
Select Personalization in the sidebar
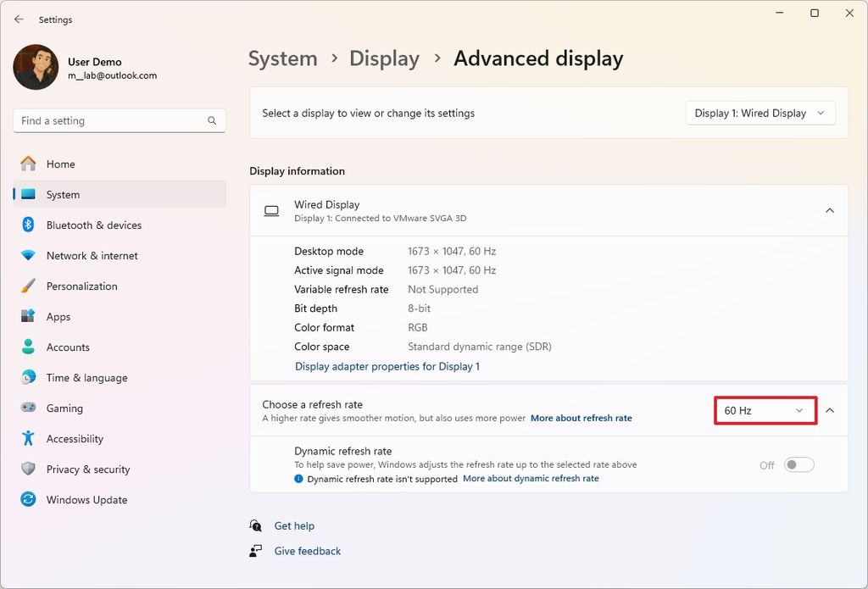pyautogui.click(x=120, y=286)
